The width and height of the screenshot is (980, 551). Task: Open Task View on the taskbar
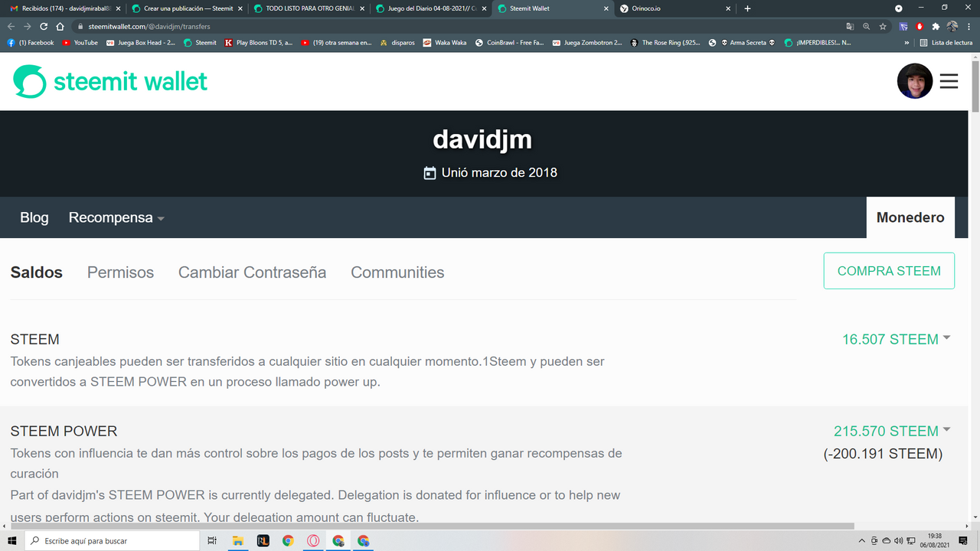(212, 541)
